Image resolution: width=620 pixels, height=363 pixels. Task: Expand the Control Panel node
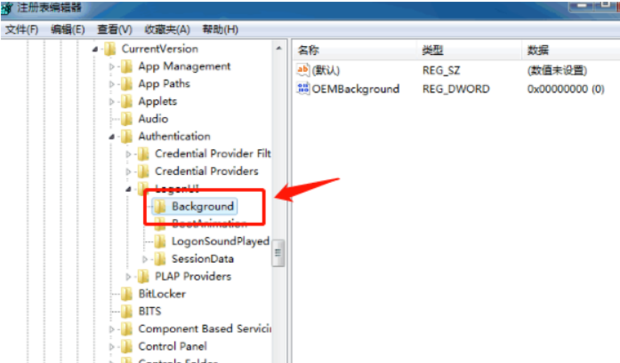click(x=112, y=346)
